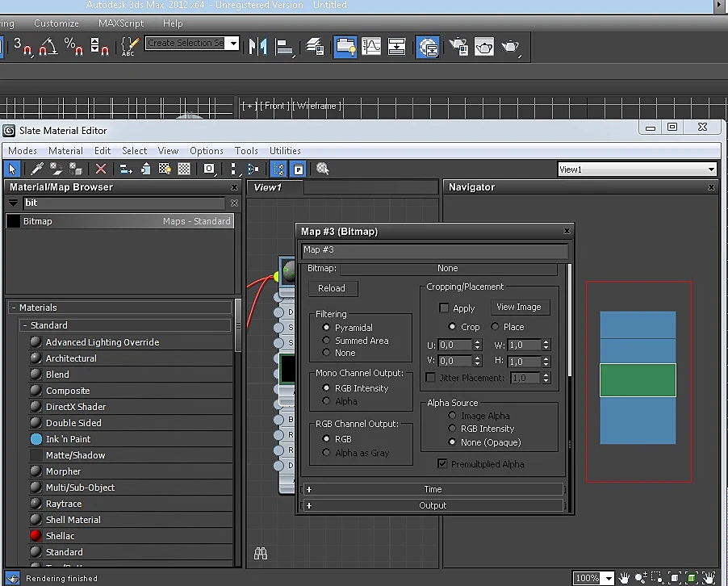Toggle Parameter Editor panel button
728x586 pixels.
pos(299,169)
